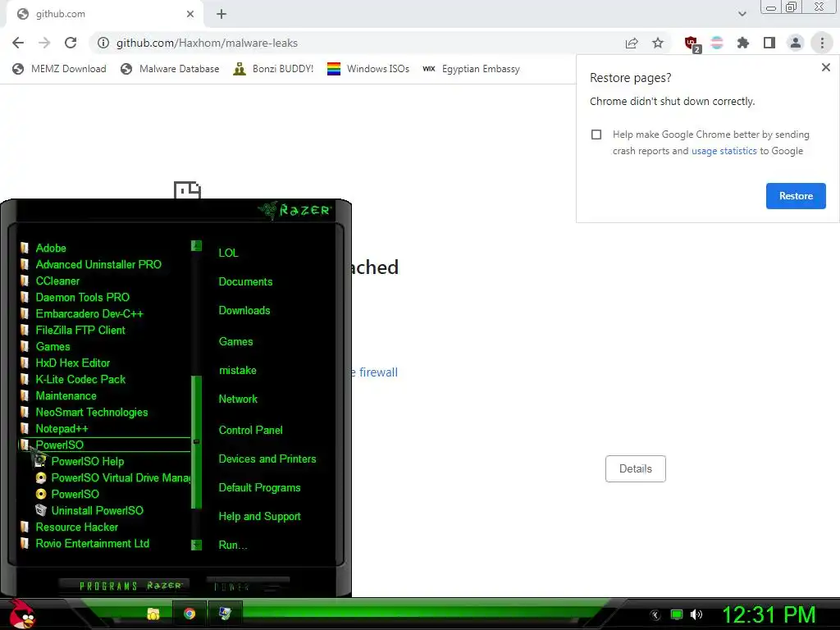Screen dimensions: 840x630
Task: Open network monitor tray icon
Action: 677,614
